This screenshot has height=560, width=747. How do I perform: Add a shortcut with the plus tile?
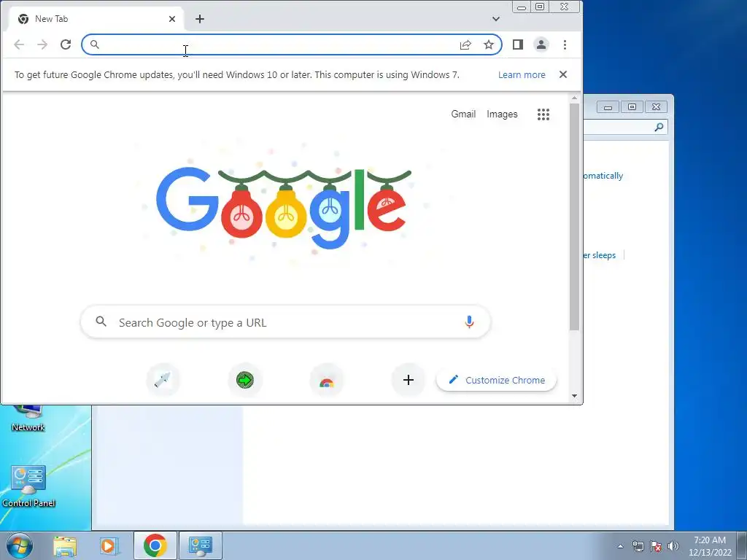(409, 380)
